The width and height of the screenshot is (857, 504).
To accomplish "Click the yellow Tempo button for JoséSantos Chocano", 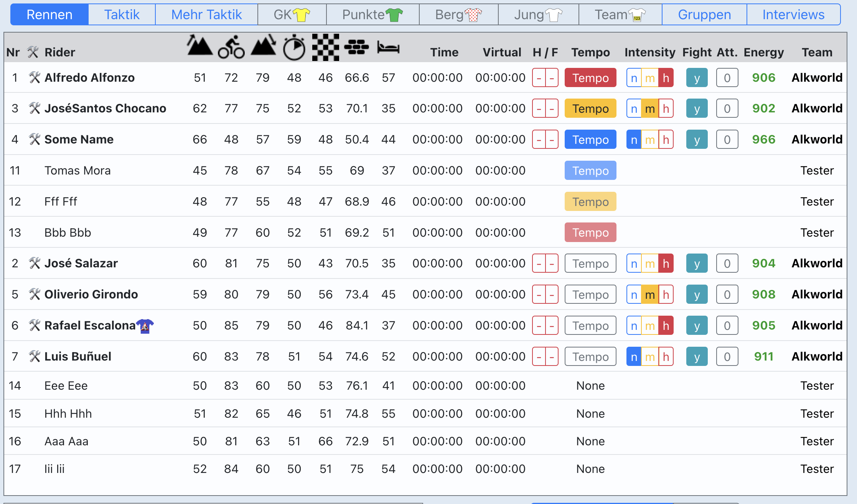I will [x=590, y=109].
